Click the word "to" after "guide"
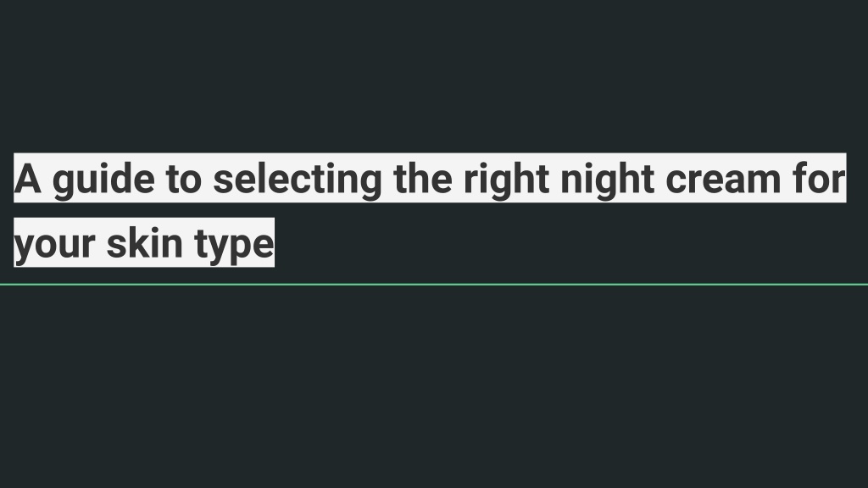Image resolution: width=868 pixels, height=488 pixels. click(184, 180)
